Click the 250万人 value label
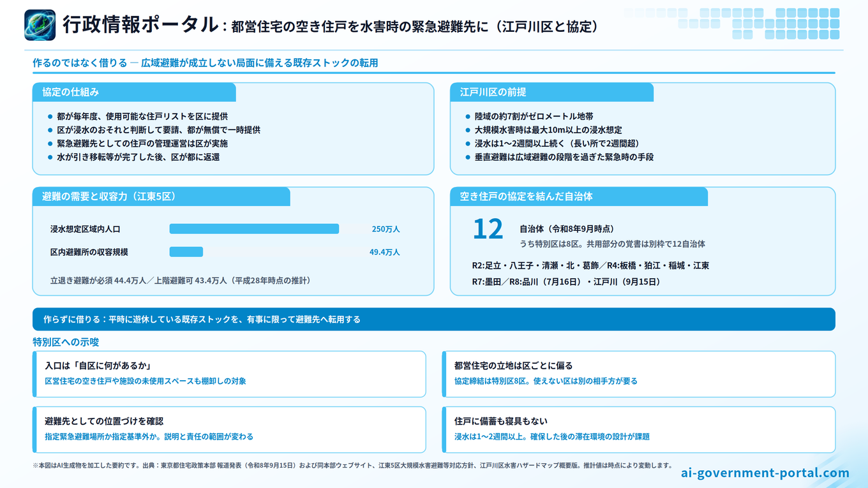Screen dimensions: 868x488 [x=386, y=229]
